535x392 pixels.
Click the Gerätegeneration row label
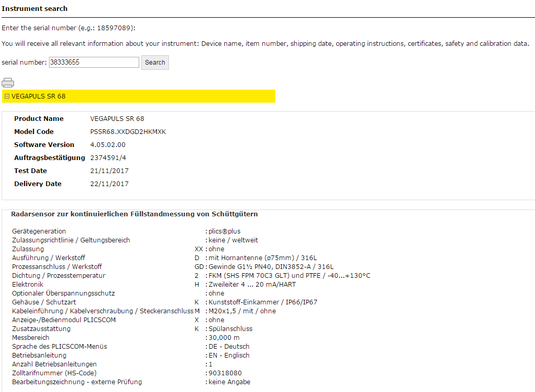(39, 231)
